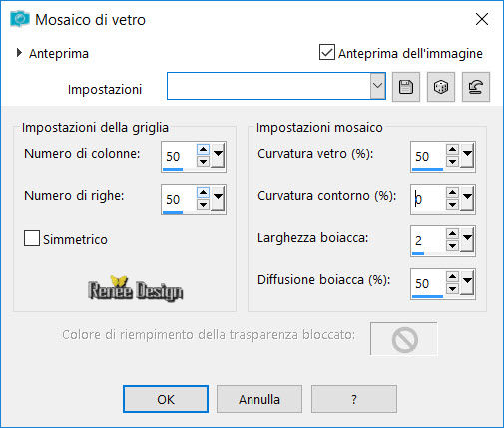The height and width of the screenshot is (428, 504).
Task: Click the locked transparency fill color swatch
Action: [x=404, y=339]
